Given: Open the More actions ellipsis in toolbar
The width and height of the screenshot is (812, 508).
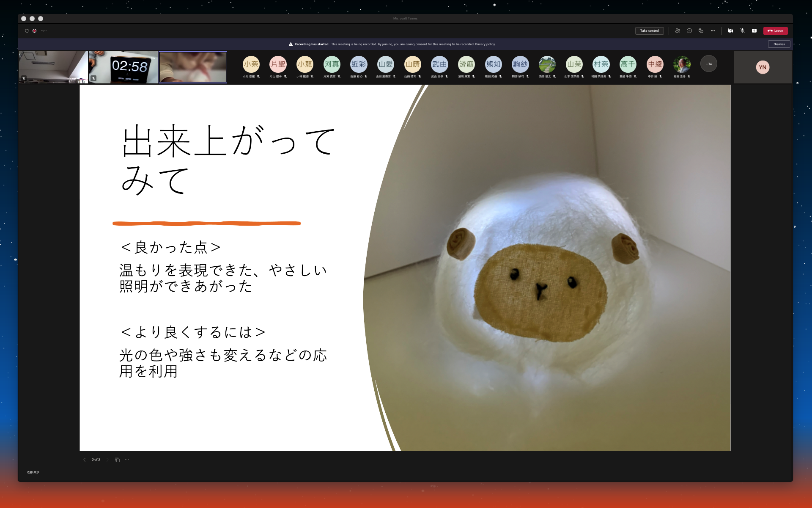Looking at the screenshot, I should coord(713,31).
